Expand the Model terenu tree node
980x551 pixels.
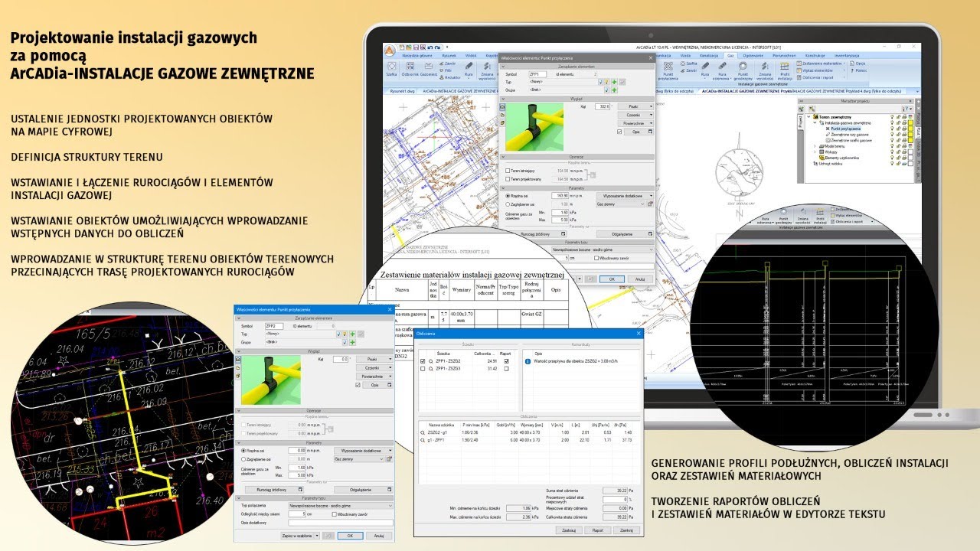coord(815,145)
